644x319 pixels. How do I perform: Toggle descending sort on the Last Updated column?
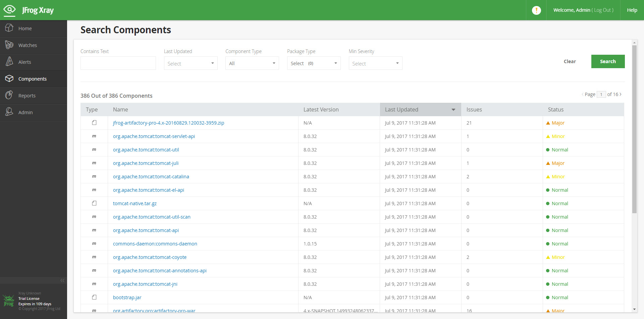tap(453, 109)
